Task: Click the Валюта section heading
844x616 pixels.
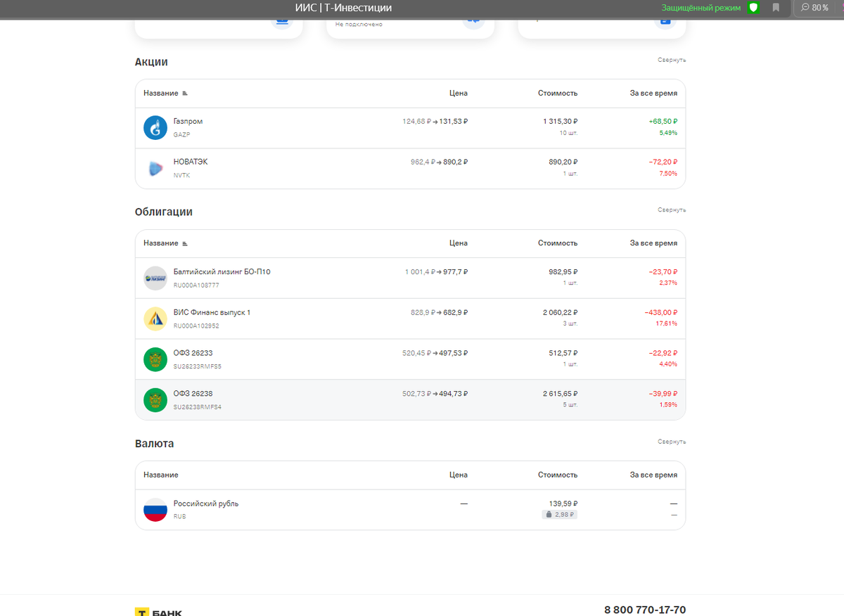Action: (x=154, y=444)
